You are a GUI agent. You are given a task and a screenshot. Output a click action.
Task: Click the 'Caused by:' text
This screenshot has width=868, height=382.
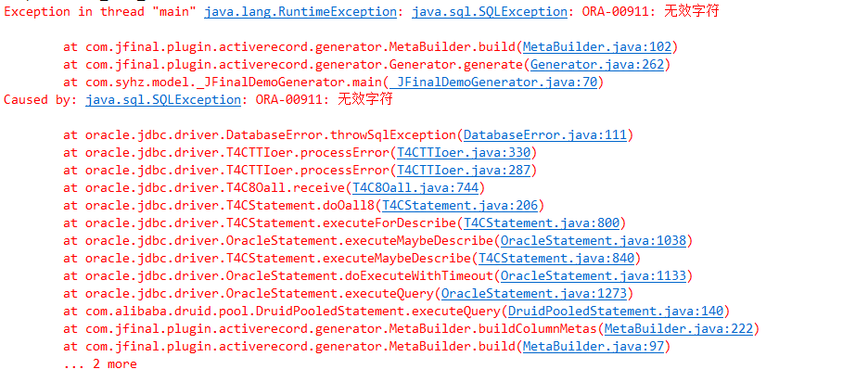click(x=41, y=100)
